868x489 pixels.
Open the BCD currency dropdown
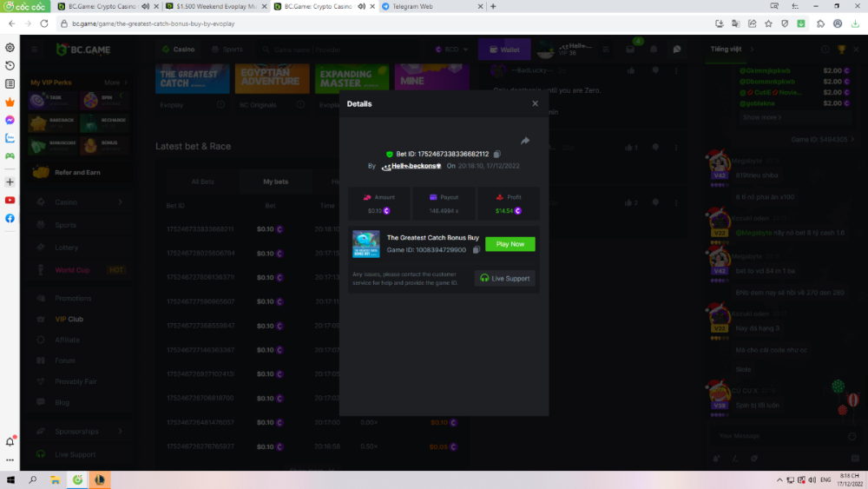click(x=455, y=50)
